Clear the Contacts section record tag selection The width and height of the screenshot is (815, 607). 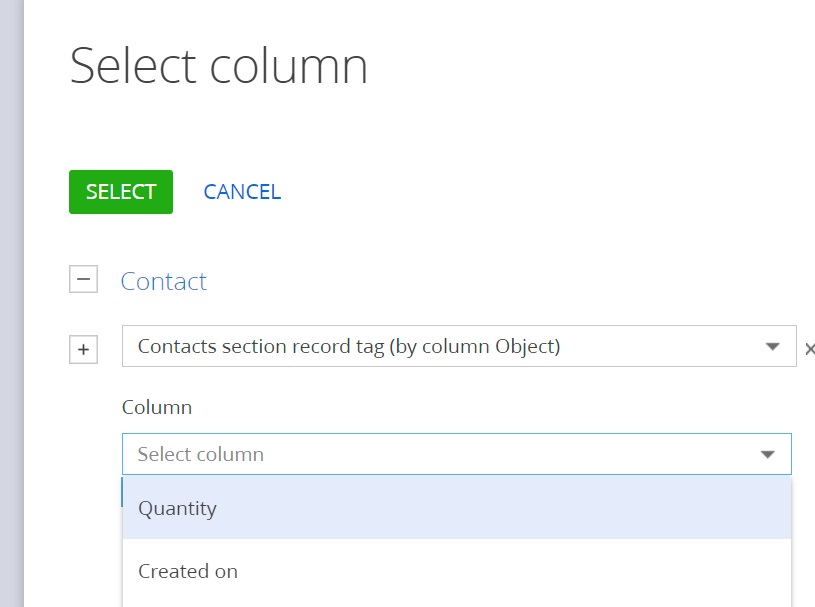[x=809, y=349]
